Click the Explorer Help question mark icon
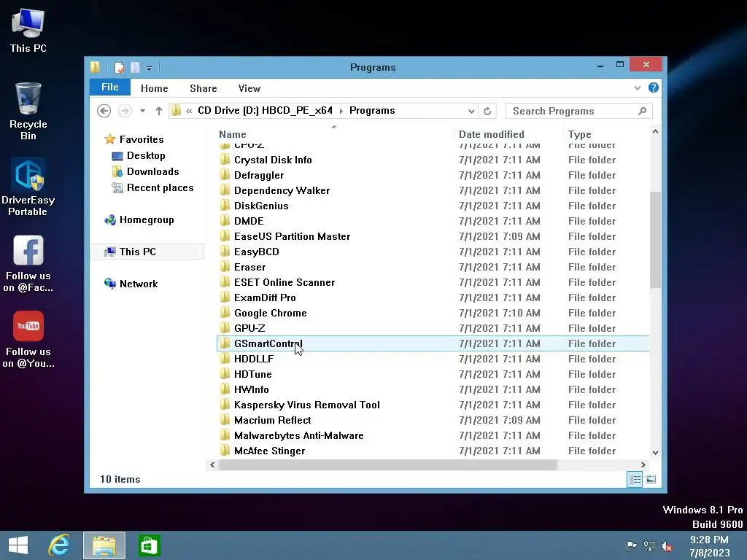The height and width of the screenshot is (560, 747). point(654,87)
